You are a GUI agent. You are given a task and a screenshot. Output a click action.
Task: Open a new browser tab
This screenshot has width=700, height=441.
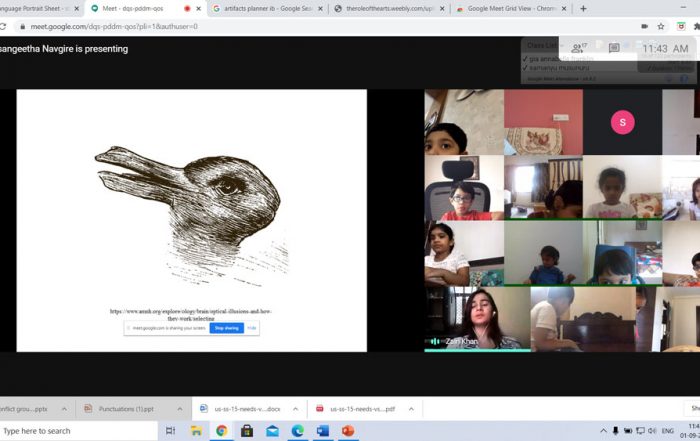pos(583,8)
